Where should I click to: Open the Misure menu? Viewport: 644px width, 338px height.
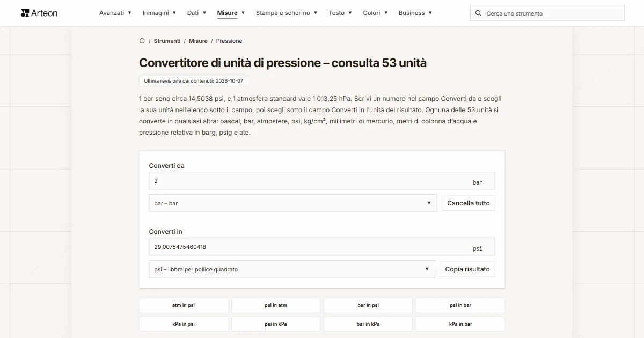tap(231, 13)
